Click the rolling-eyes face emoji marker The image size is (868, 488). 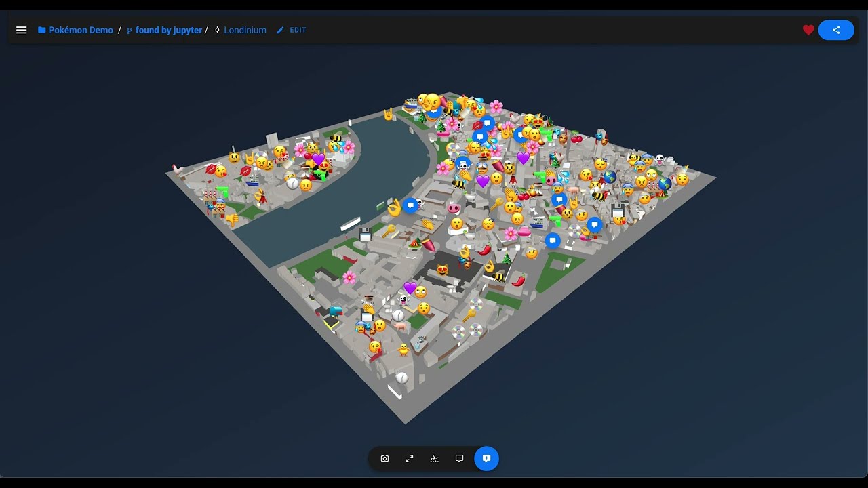tap(420, 292)
